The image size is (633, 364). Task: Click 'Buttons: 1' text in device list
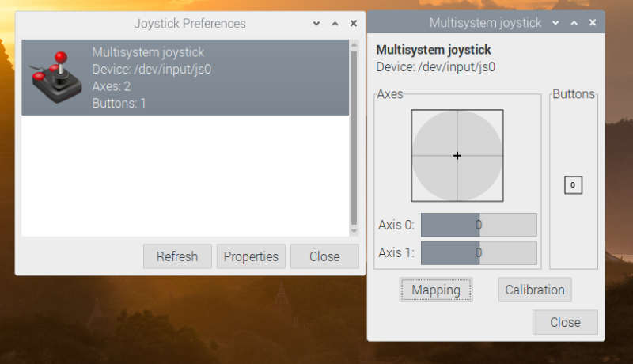coord(119,104)
